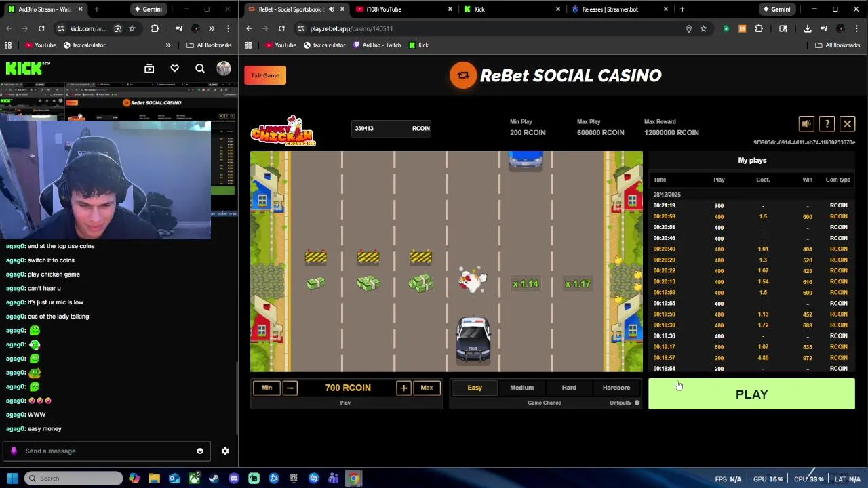
Task: Click the Kick stream video thumbnail
Action: 119,162
